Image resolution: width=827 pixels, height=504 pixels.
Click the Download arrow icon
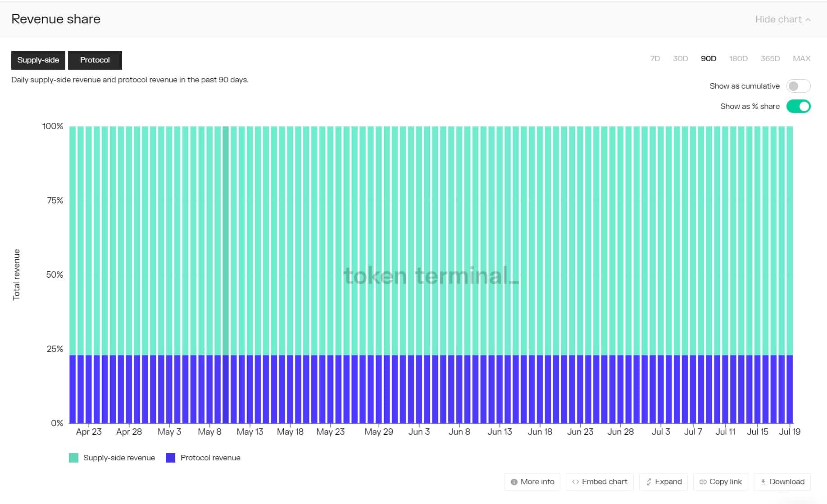[x=763, y=482]
